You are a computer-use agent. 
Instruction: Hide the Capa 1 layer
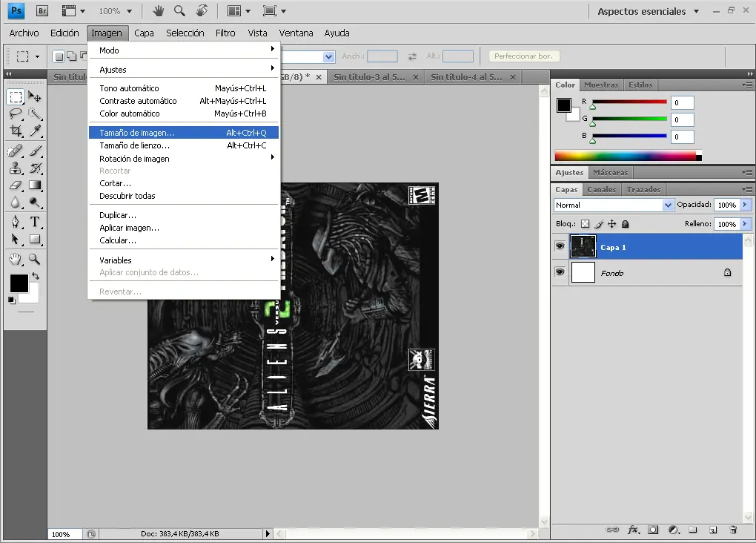tap(560, 246)
